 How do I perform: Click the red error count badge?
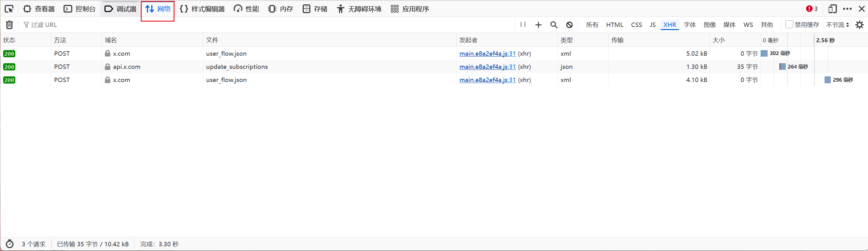pyautogui.click(x=812, y=9)
